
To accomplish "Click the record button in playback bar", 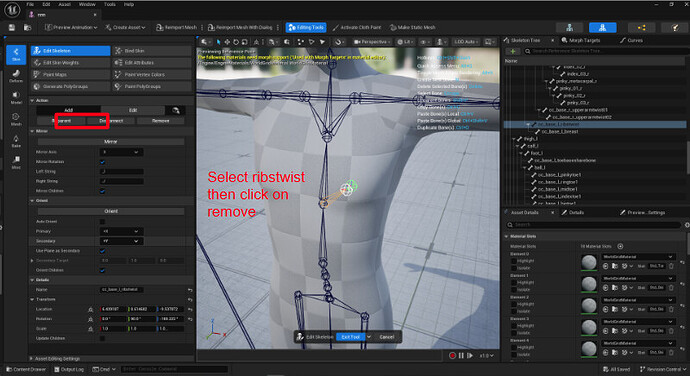I will coord(452,355).
